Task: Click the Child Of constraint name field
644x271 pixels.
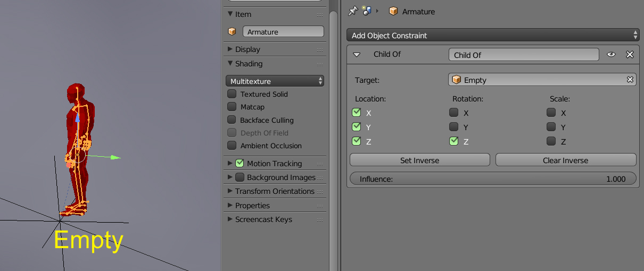Action: tap(524, 55)
